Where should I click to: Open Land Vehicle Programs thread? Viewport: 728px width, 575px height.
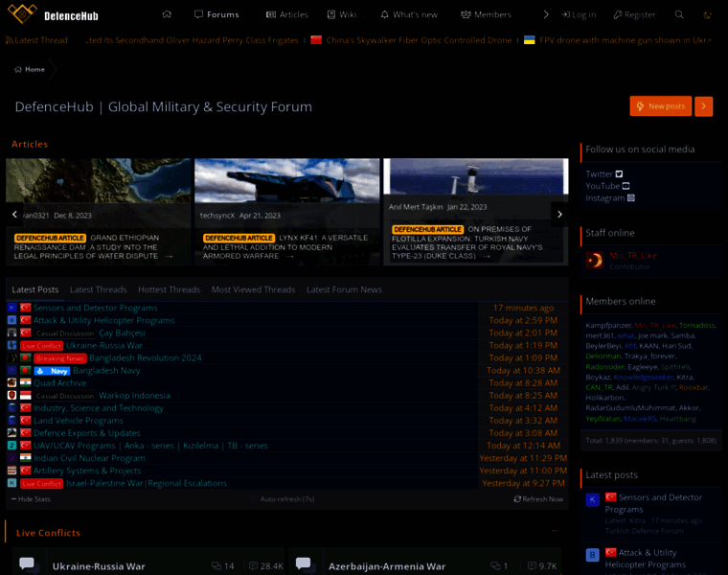(x=79, y=421)
